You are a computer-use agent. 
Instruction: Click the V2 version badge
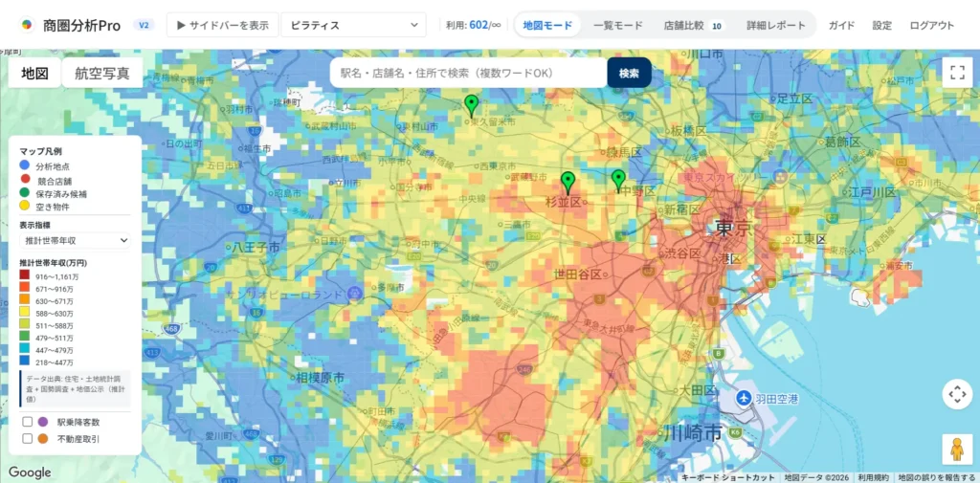pyautogui.click(x=144, y=25)
